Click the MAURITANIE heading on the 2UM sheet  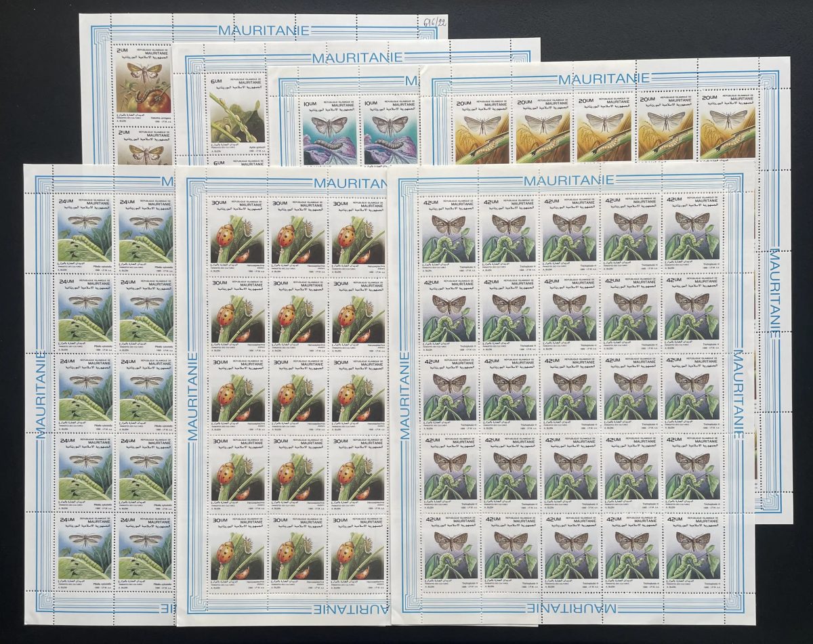point(264,30)
